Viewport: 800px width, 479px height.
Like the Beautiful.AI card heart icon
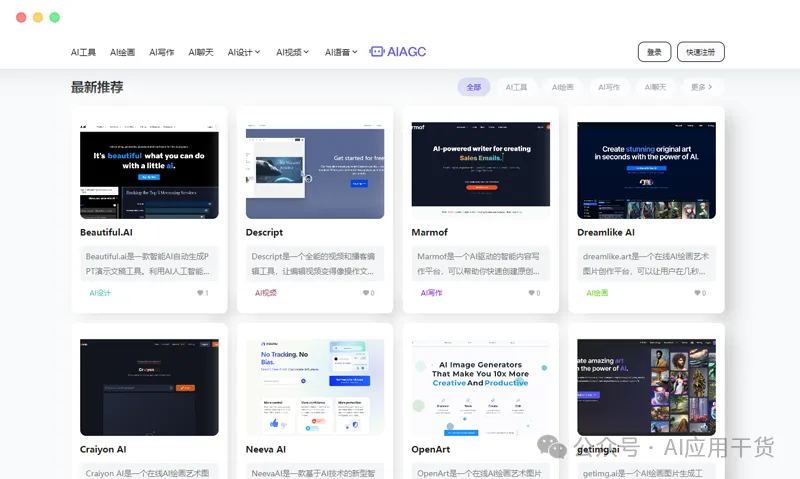[200, 293]
